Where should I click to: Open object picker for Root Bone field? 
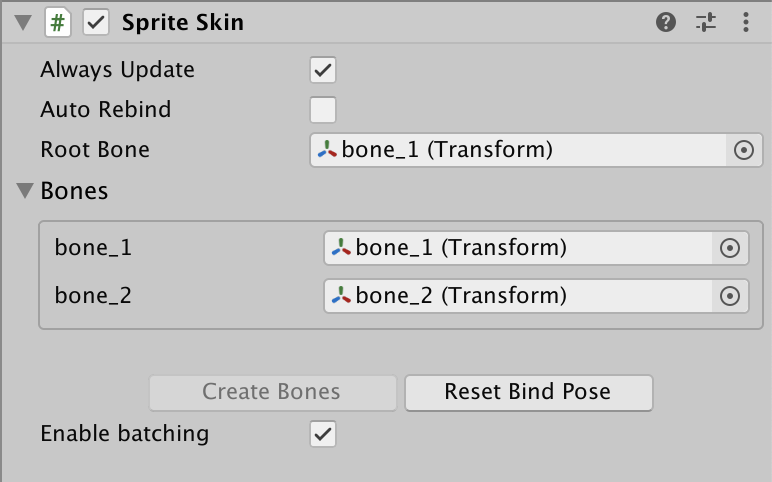point(743,150)
